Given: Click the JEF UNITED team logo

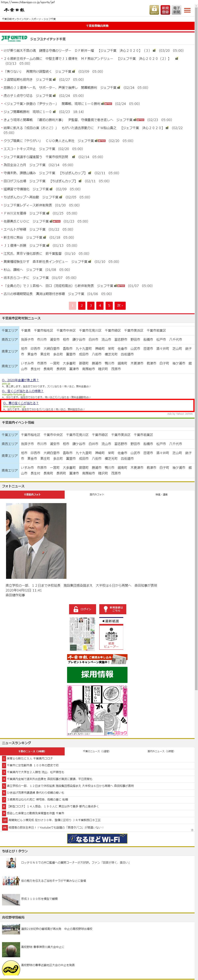Looking at the screenshot, I should [x=14, y=38].
